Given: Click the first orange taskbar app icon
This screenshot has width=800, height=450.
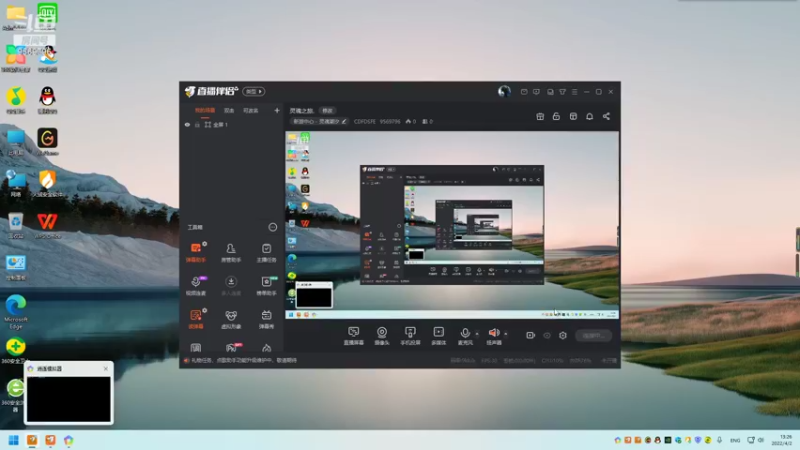Looking at the screenshot, I should [32, 440].
